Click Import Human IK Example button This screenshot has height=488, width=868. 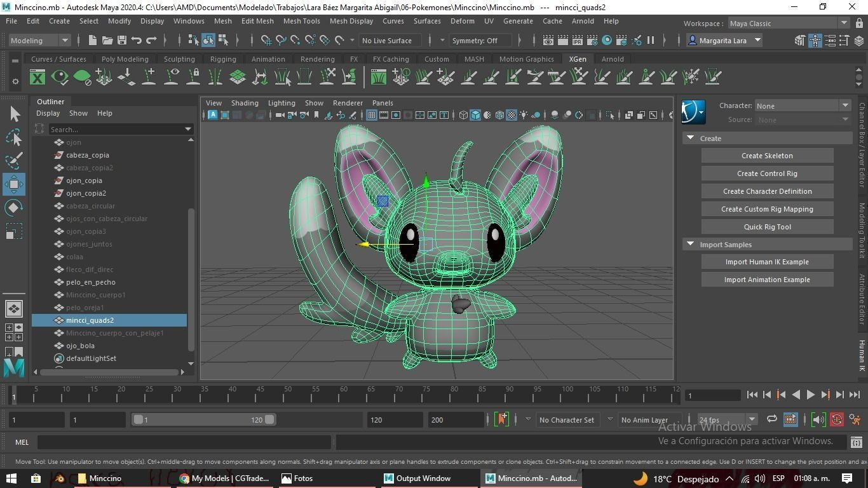pos(767,262)
